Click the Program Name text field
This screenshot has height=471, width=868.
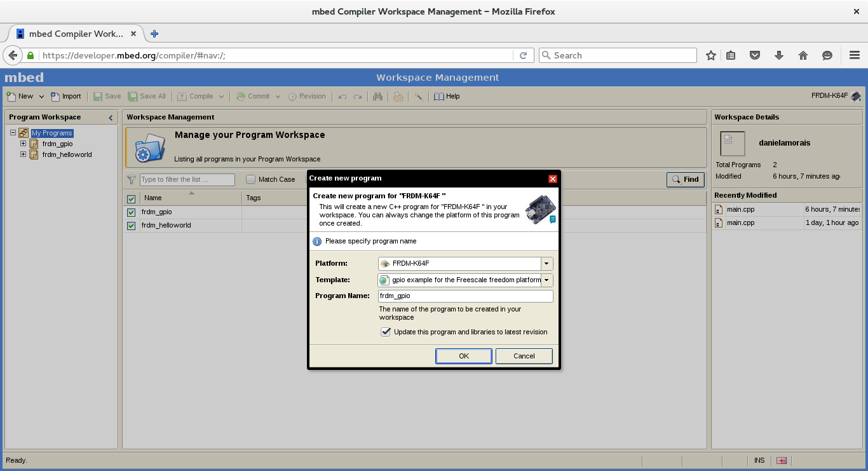pyautogui.click(x=465, y=296)
